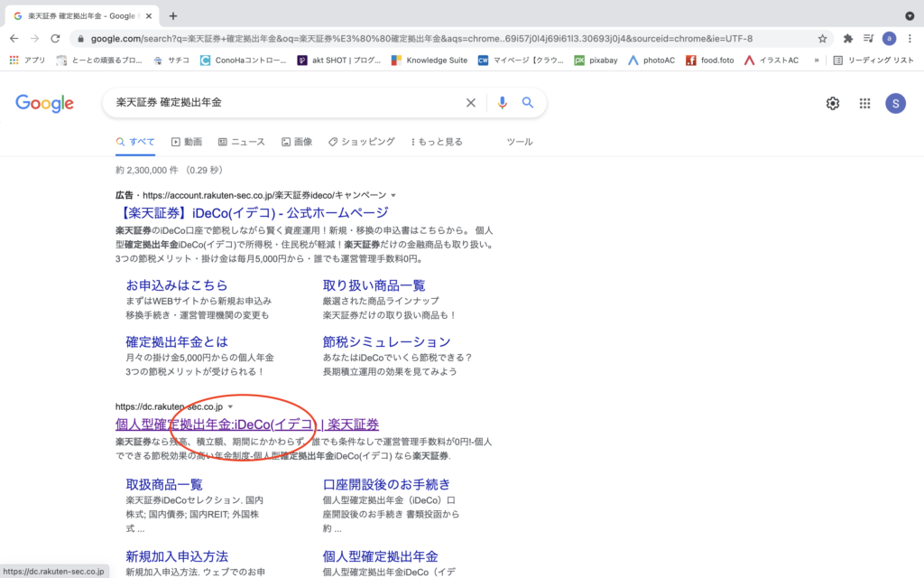Image resolution: width=924 pixels, height=578 pixels.
Task: Expand the arrow next to dc.rakuten-sec.co.jp
Action: pos(230,407)
